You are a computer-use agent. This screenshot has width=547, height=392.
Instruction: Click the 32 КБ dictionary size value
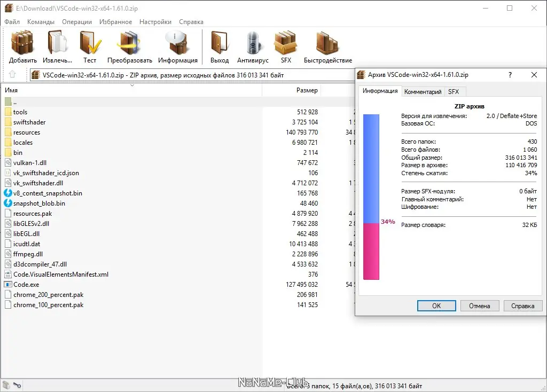(x=529, y=225)
